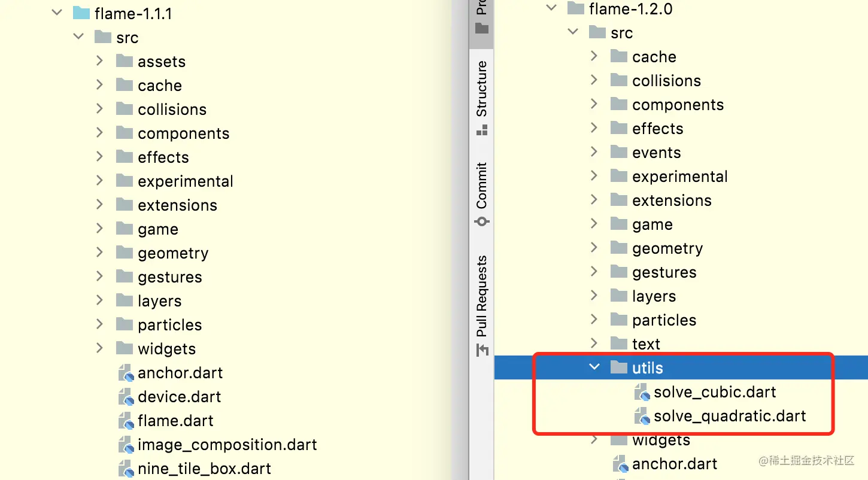Select the utils folder name

648,367
